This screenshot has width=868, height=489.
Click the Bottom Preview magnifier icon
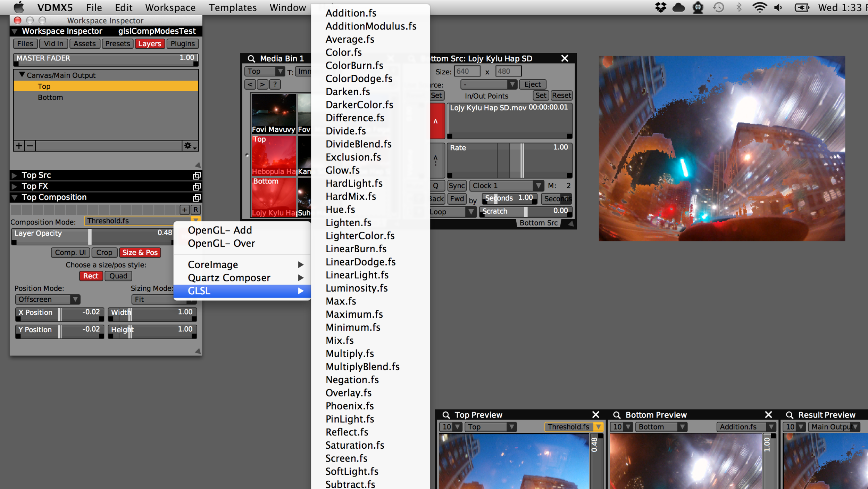coord(617,415)
